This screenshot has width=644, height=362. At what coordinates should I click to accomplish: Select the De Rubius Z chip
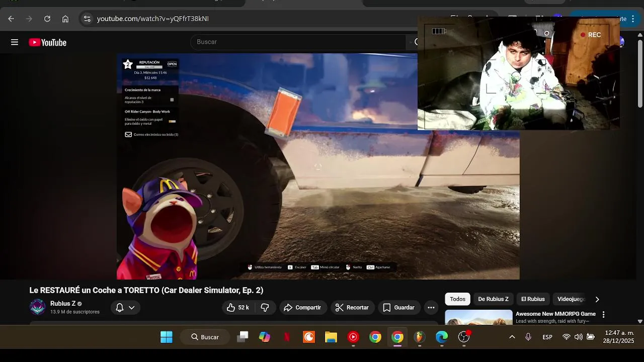point(493,299)
